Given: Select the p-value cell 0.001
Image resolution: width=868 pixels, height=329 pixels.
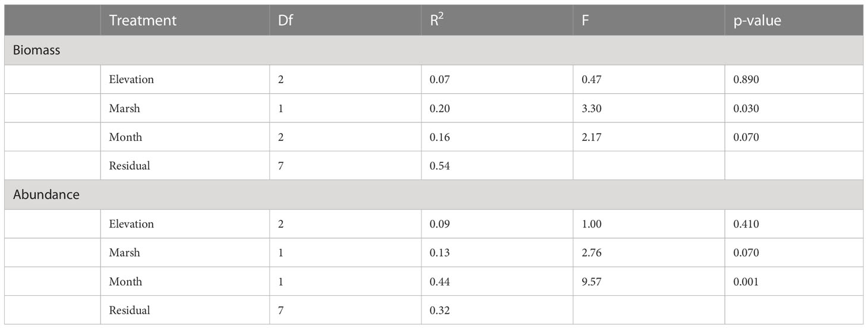Looking at the screenshot, I should coord(746,281).
